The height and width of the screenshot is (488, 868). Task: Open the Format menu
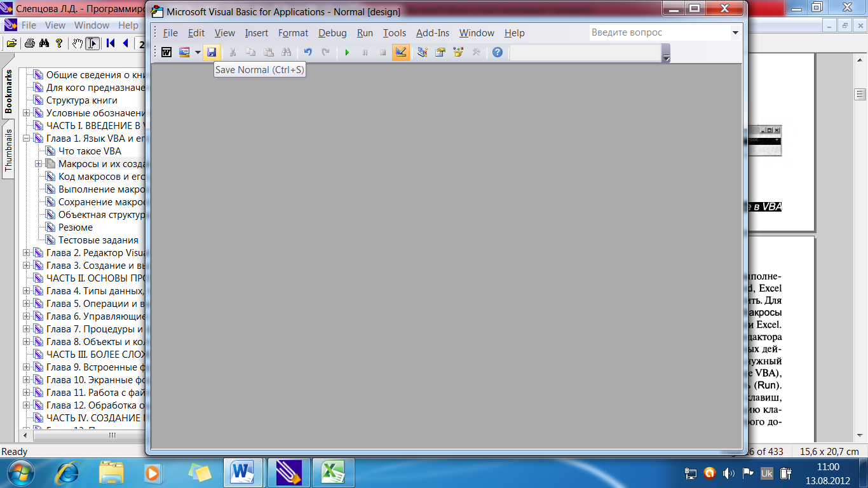point(293,33)
